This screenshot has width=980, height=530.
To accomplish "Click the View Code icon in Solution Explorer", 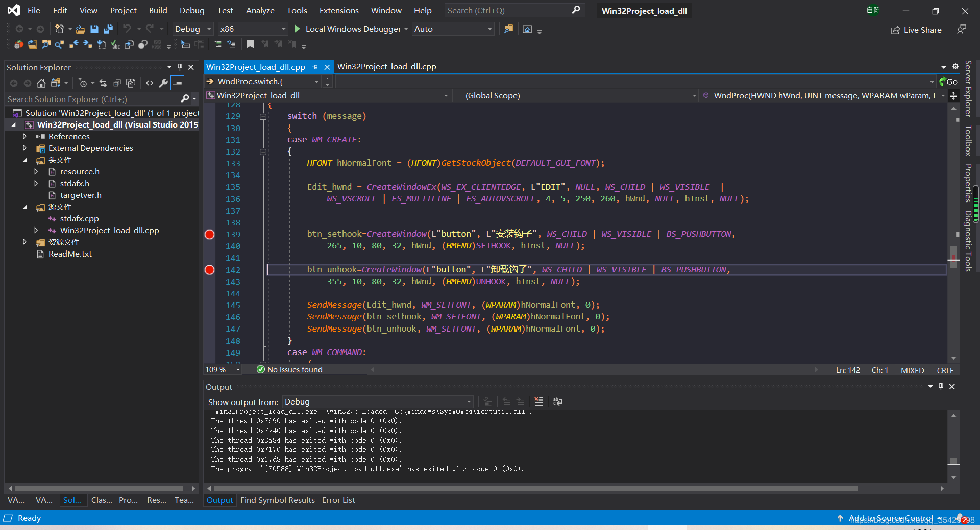I will click(x=150, y=83).
